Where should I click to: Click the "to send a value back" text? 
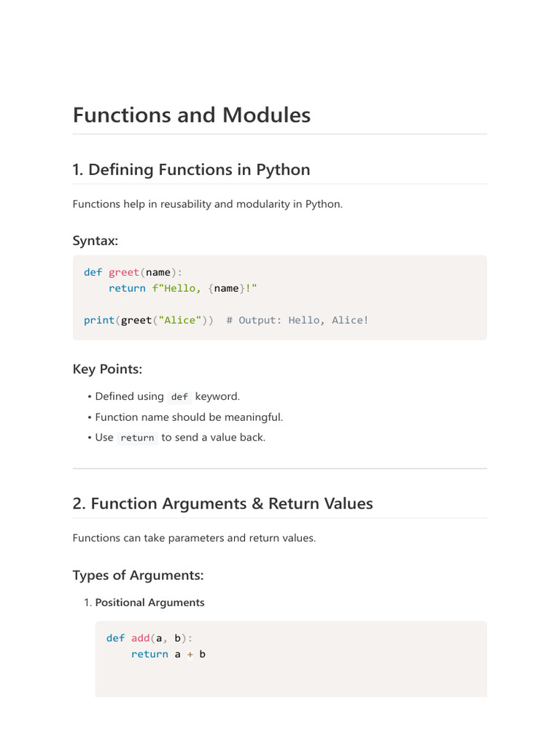[x=213, y=438]
